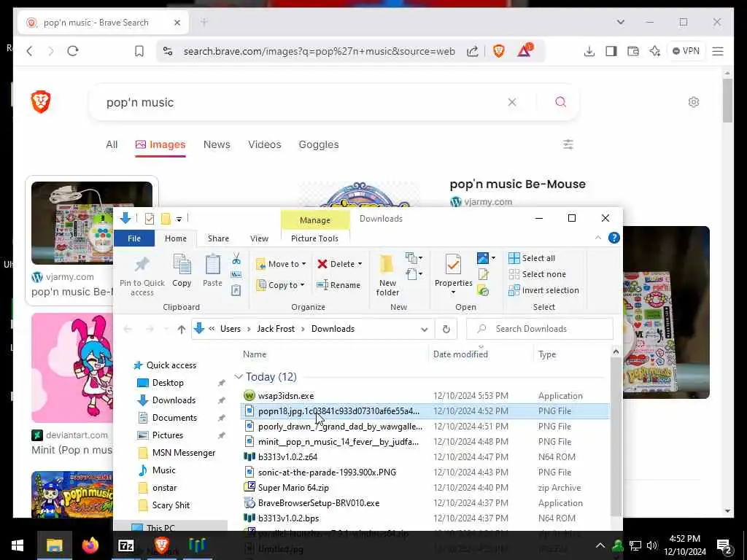Reload the page in Brave

tap(73, 51)
